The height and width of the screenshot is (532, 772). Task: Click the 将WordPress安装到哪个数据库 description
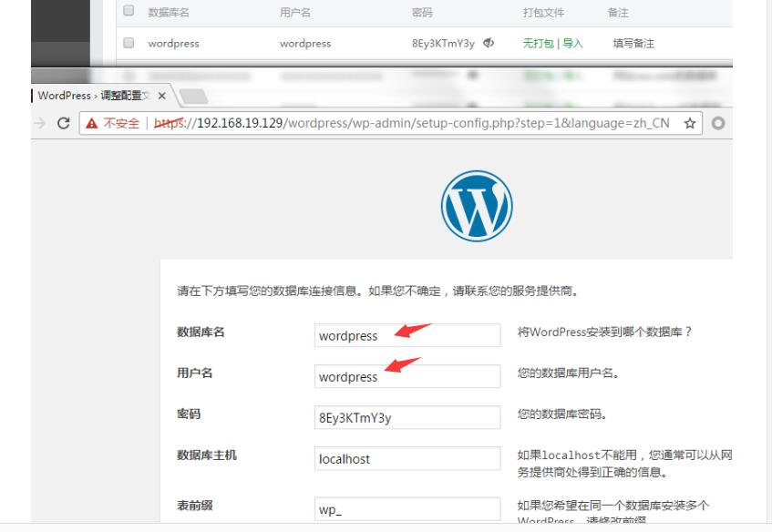pos(604,332)
